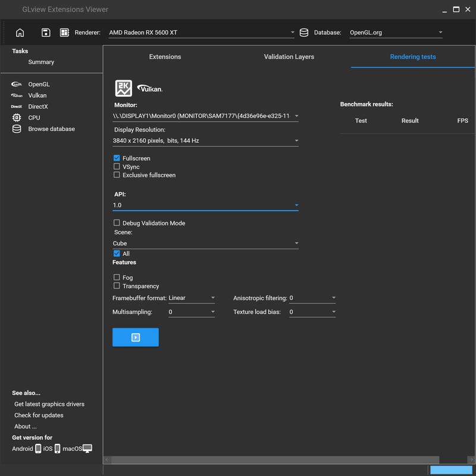
Task: Go to the Home icon in toolbar
Action: tap(20, 33)
